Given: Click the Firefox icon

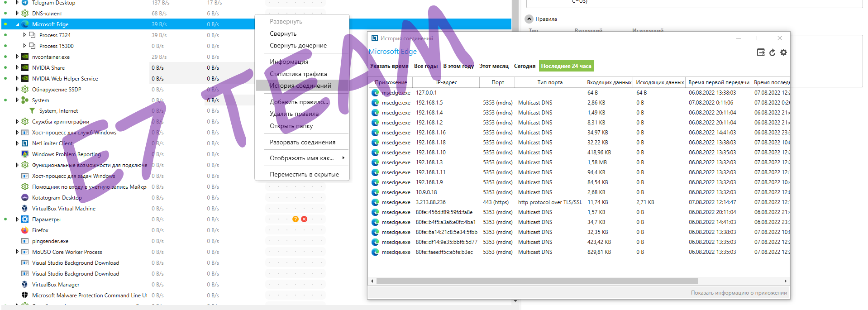Looking at the screenshot, I should pos(25,230).
